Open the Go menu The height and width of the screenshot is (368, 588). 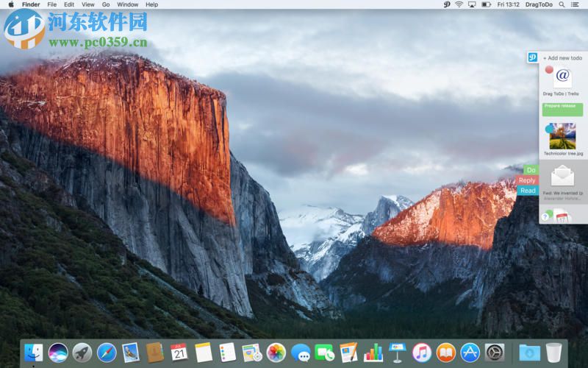tap(106, 4)
